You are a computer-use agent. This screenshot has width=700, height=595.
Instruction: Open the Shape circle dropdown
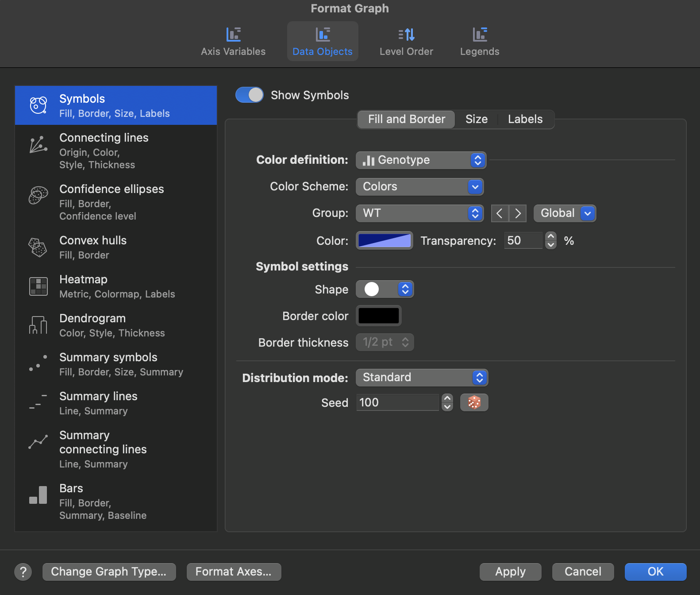(x=385, y=289)
